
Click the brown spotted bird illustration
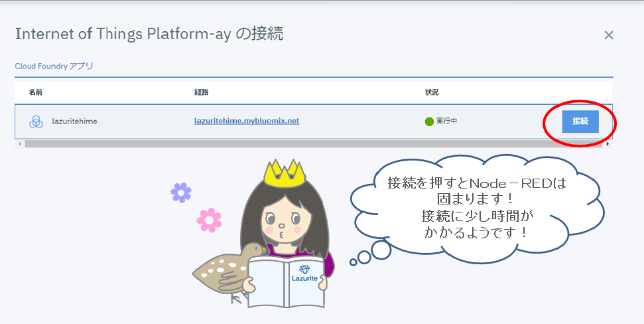click(x=228, y=272)
